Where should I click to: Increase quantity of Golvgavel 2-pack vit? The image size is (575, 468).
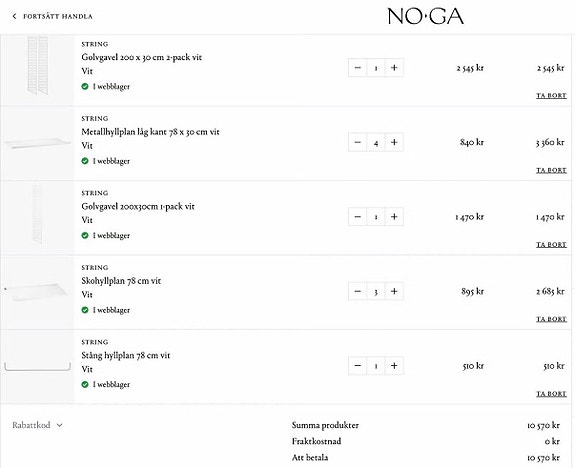point(394,68)
